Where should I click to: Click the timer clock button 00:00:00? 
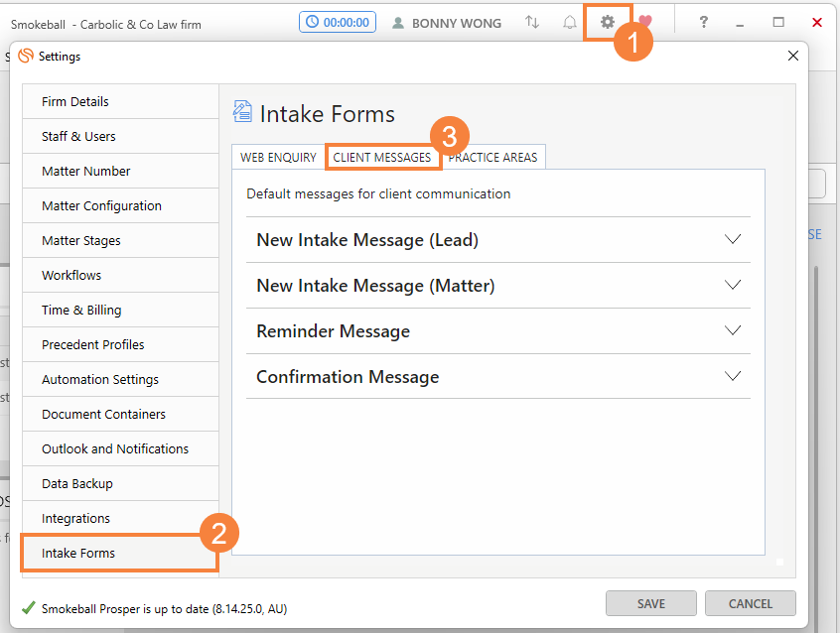(x=338, y=22)
